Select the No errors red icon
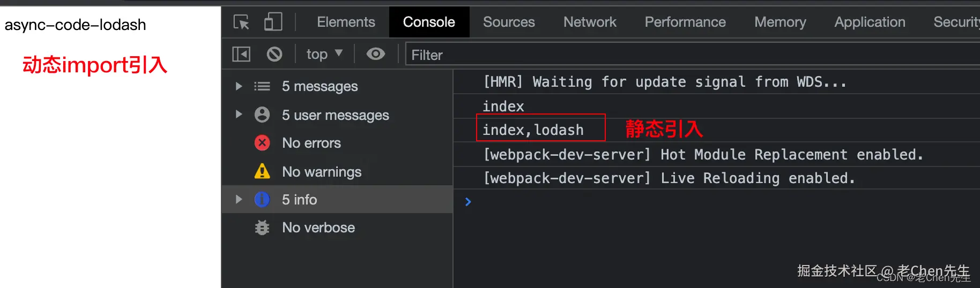 pyautogui.click(x=262, y=143)
